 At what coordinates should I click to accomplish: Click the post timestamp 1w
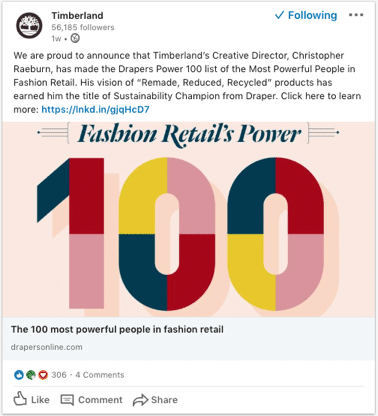click(56, 39)
